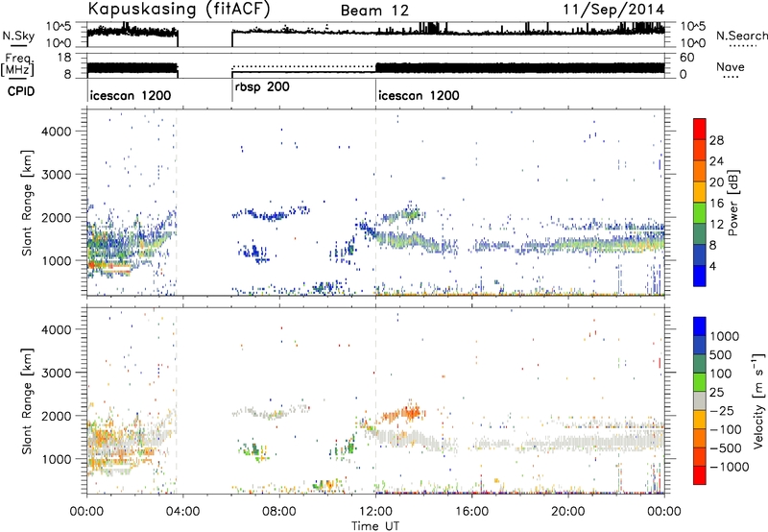Select the Freq. [MHz] label
This screenshot has width=768, height=532.
(x=18, y=65)
